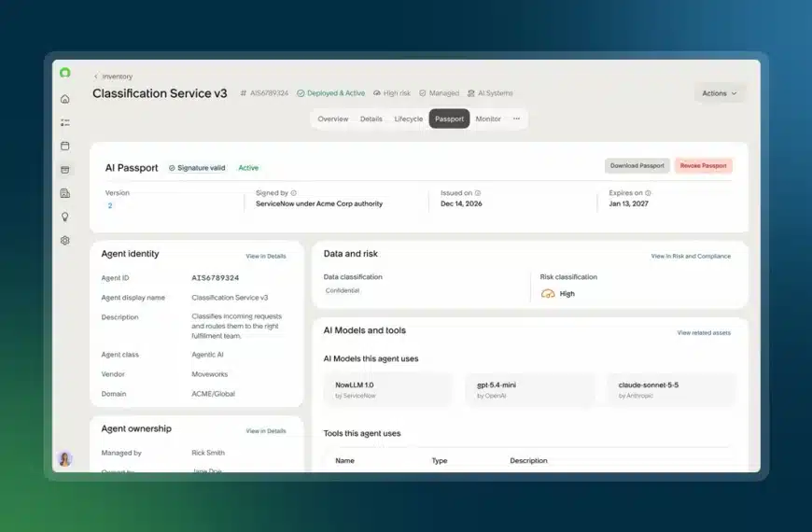Click the Signature valid check icon

click(x=172, y=168)
